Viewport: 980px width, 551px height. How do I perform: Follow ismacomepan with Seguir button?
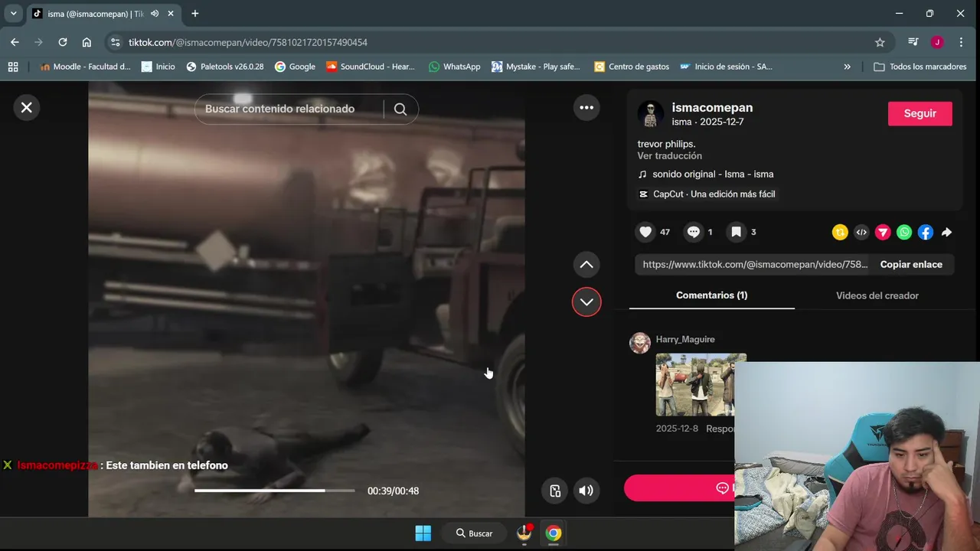tap(920, 113)
